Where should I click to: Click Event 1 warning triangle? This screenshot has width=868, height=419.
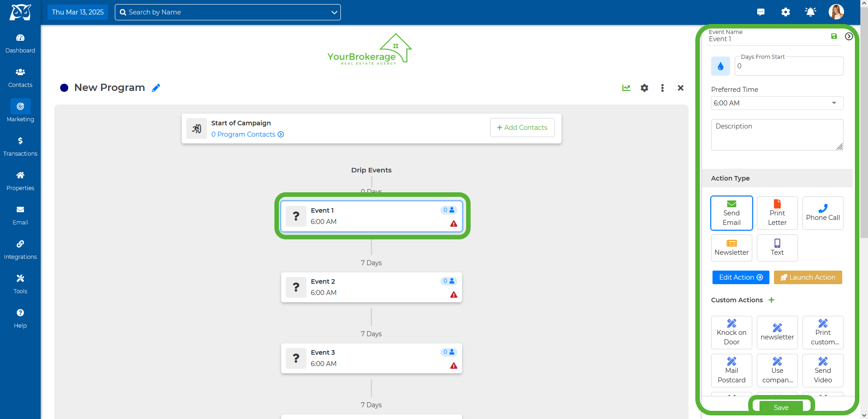(x=454, y=224)
